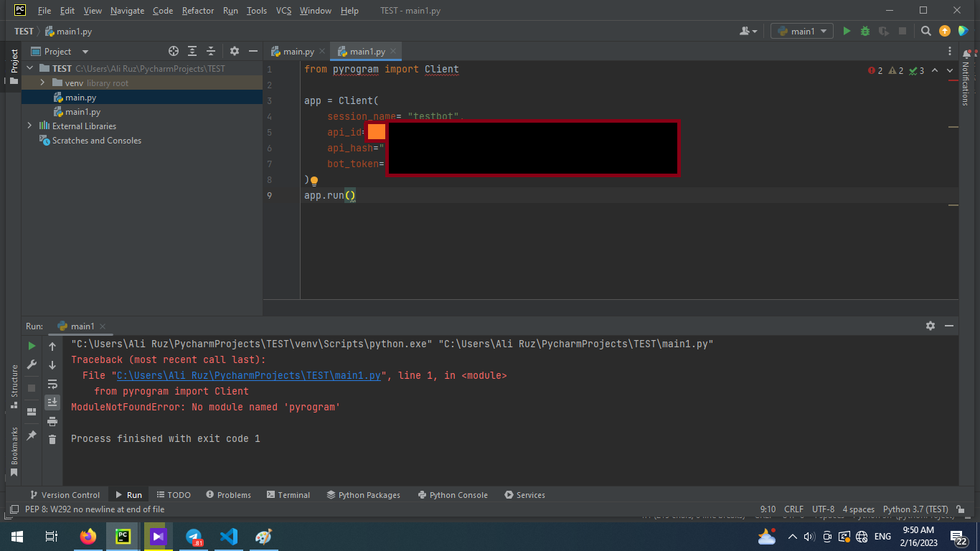Toggle scroll to end in Run console
Viewport: 980px width, 551px height.
pos(52,402)
